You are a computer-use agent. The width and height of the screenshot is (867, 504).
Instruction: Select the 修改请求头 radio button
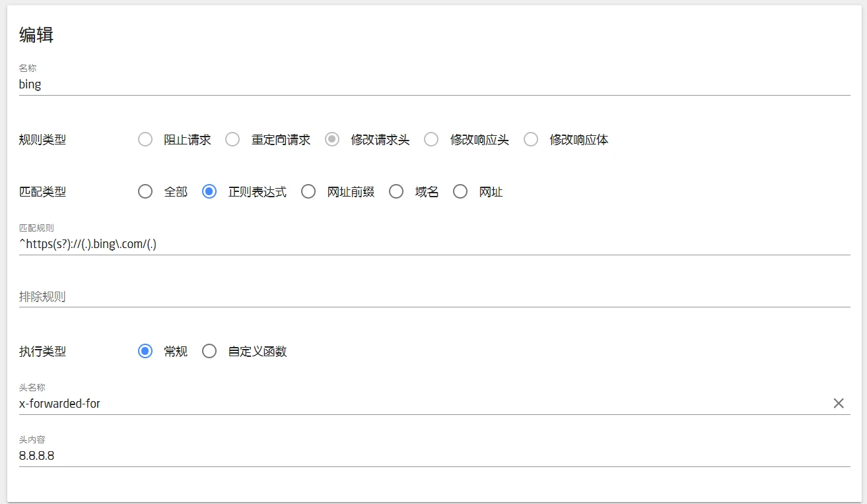click(332, 140)
